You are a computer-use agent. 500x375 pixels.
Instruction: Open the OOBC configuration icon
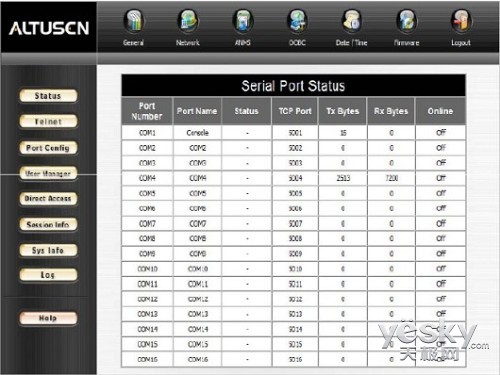point(297,21)
